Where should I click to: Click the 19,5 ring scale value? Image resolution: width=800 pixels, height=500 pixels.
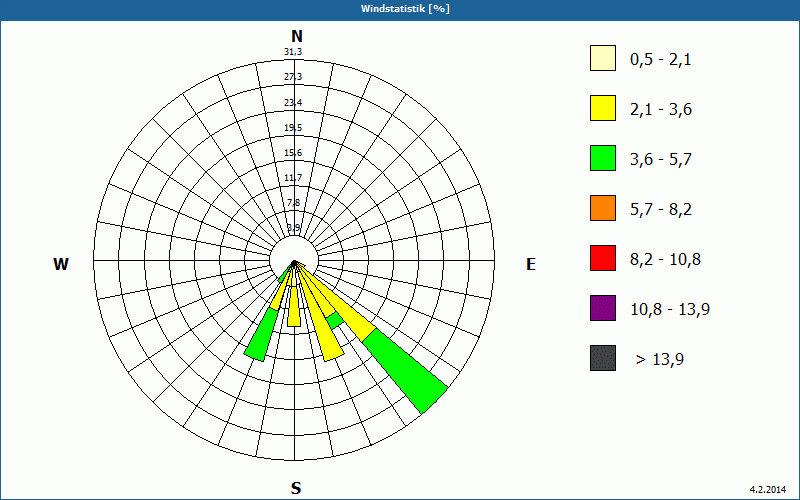coord(293,128)
